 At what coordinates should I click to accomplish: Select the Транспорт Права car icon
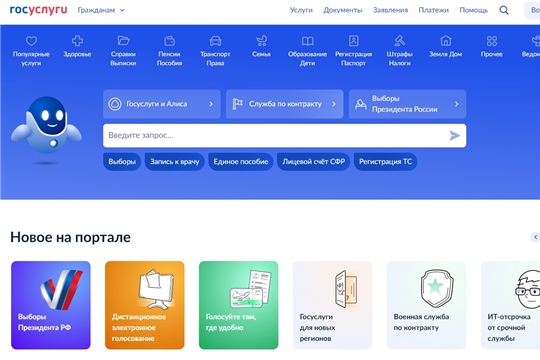[216, 41]
